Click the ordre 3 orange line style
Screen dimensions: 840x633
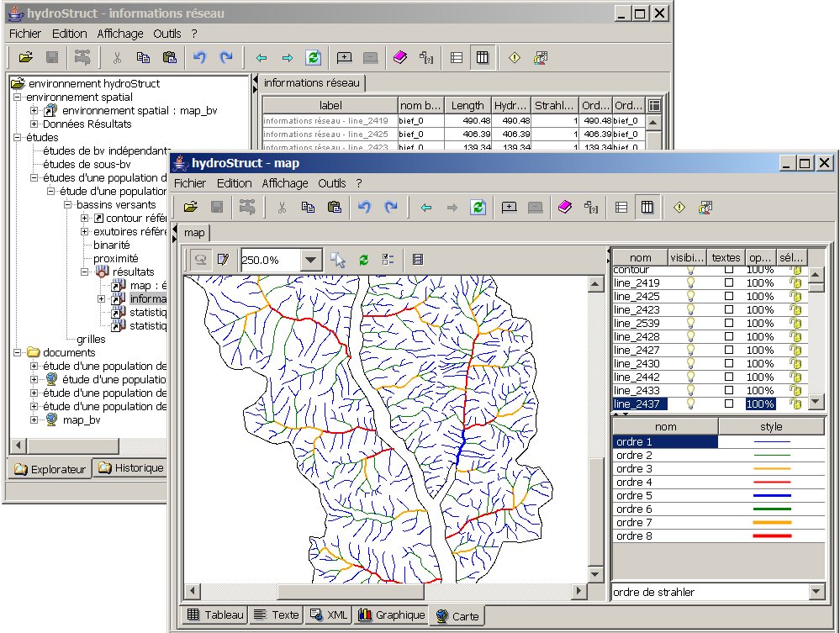(771, 468)
